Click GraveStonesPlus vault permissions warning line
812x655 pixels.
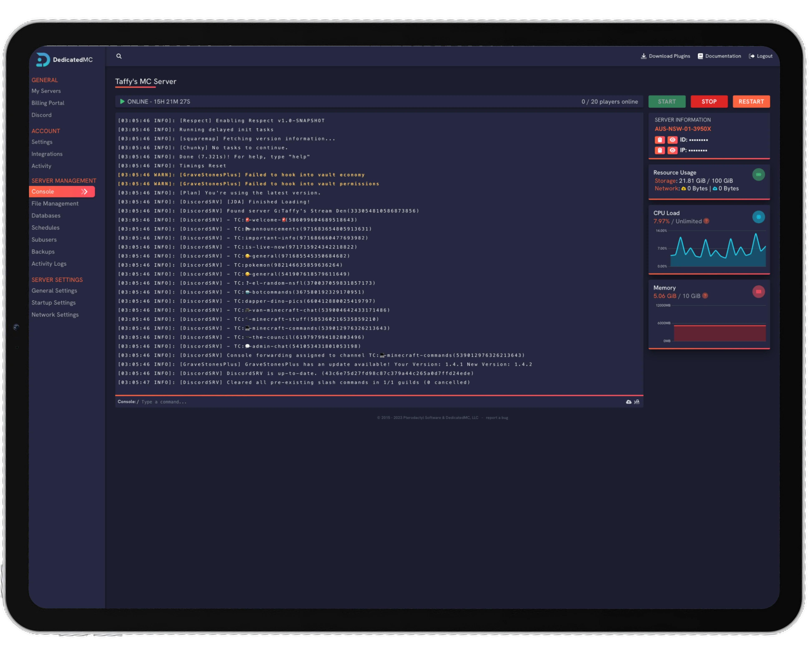[249, 184]
